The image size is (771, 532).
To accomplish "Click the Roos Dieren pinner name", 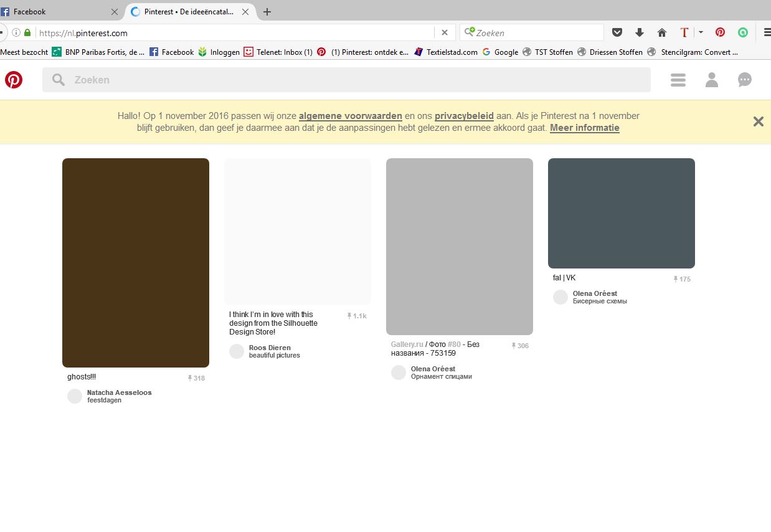I will pyautogui.click(x=270, y=348).
